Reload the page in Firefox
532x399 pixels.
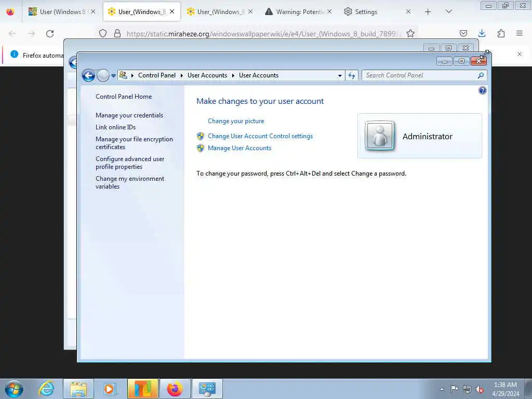50,34
